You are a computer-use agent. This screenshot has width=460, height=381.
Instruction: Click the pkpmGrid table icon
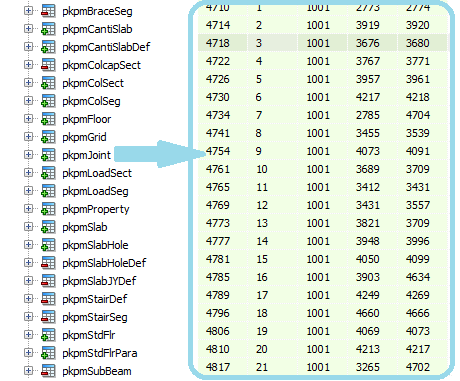pos(48,137)
